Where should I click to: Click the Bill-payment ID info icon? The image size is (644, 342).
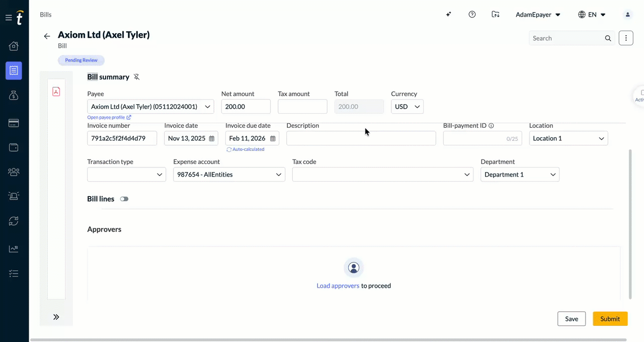pos(491,126)
